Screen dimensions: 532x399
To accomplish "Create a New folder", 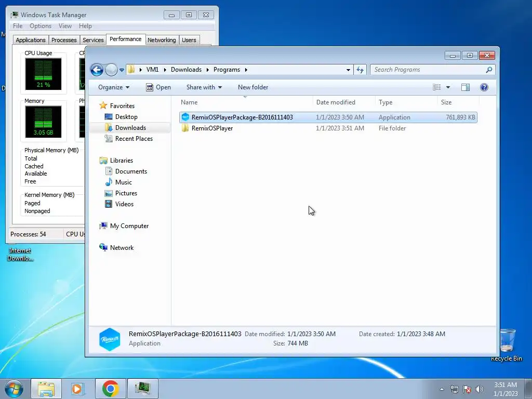I will pyautogui.click(x=253, y=87).
